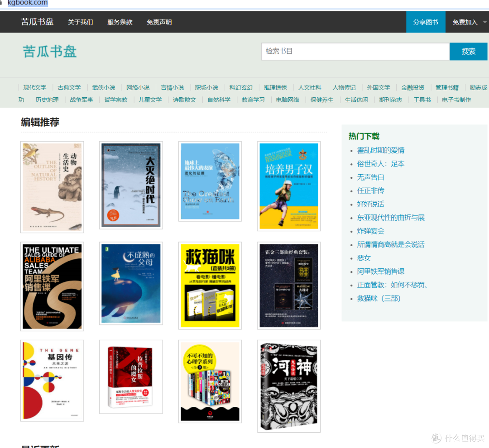Viewport: 489px width, 448px height.
Task: Open 好好说话 in 热门下载
Action: pyautogui.click(x=370, y=204)
